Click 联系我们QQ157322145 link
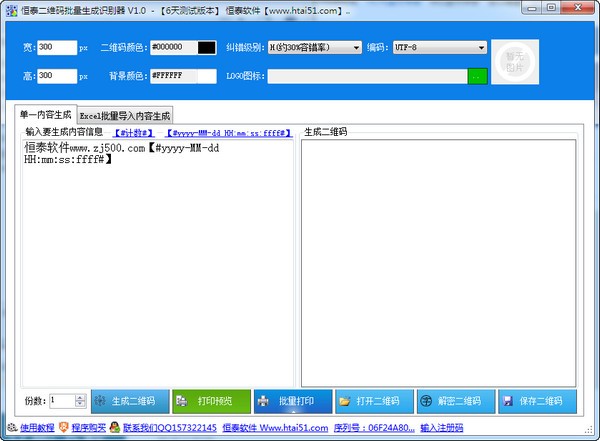 pyautogui.click(x=170, y=428)
